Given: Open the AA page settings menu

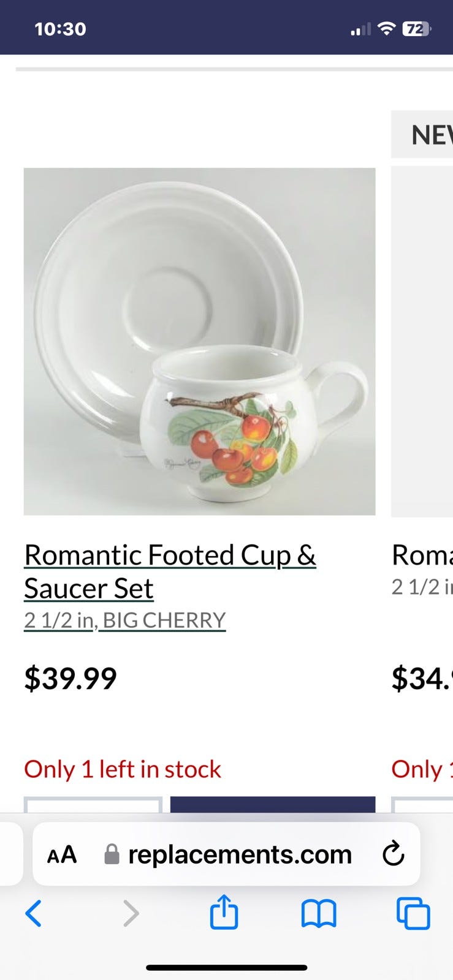Looking at the screenshot, I should tap(62, 854).
